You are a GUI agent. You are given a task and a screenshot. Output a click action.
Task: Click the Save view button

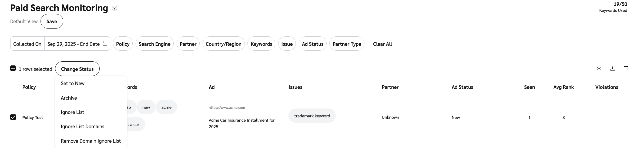tap(52, 22)
